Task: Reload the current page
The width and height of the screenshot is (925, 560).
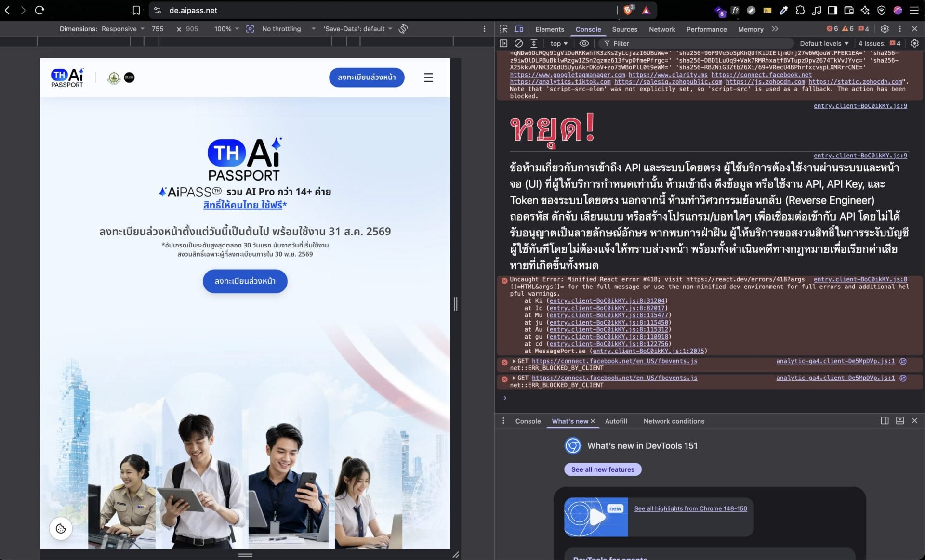Action: click(40, 10)
